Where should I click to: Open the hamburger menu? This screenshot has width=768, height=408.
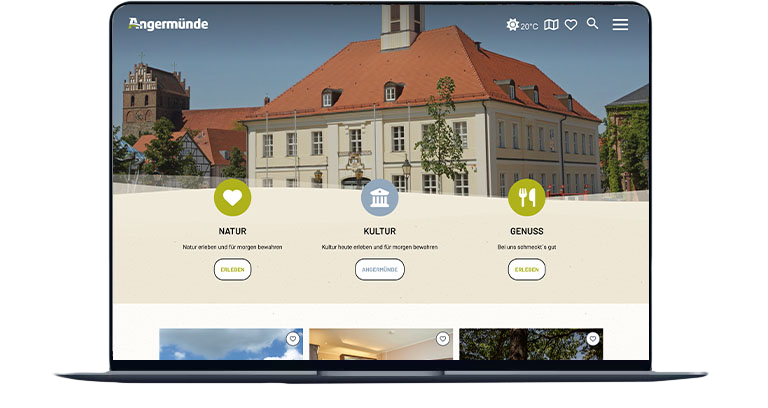[x=620, y=24]
